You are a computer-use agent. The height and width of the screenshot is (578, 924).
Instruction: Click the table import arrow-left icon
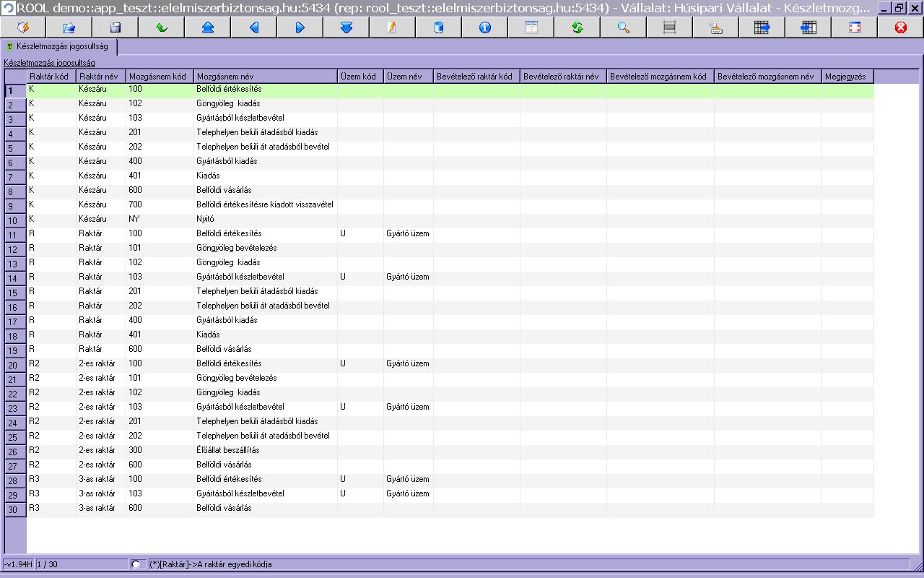808,27
